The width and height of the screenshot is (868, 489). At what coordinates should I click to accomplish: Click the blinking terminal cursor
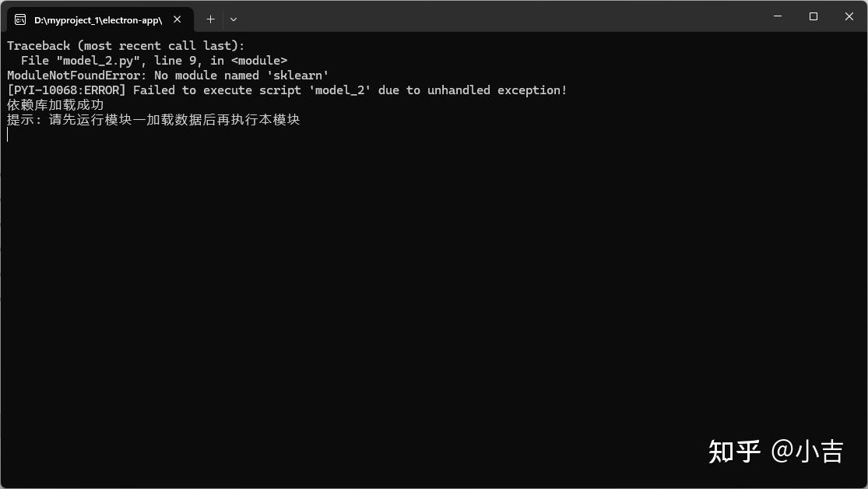coord(8,134)
